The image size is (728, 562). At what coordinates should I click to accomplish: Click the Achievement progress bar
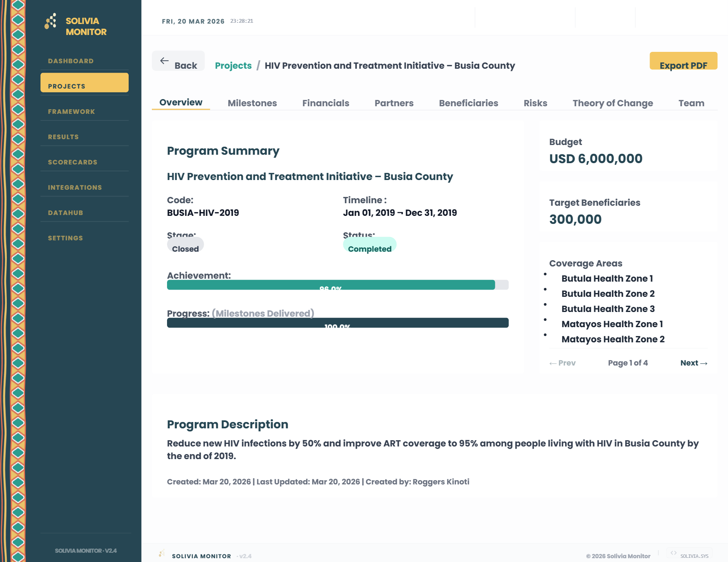(x=337, y=285)
